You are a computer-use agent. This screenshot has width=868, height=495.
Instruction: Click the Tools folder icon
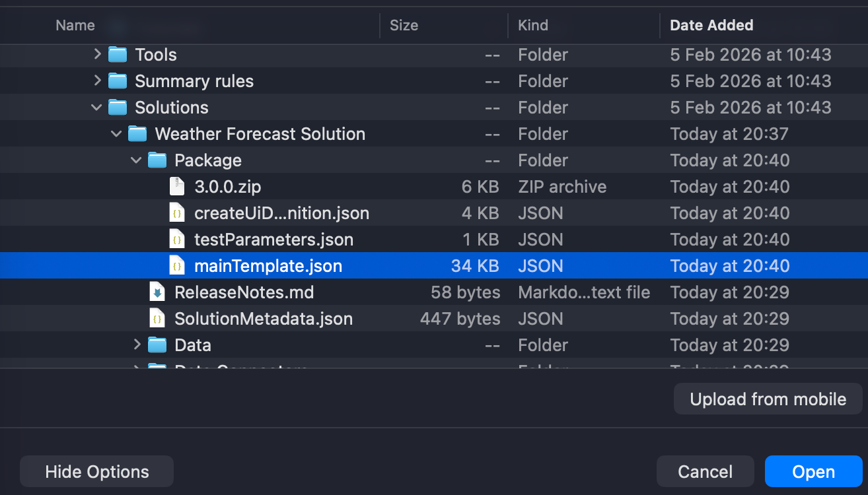[x=118, y=55]
